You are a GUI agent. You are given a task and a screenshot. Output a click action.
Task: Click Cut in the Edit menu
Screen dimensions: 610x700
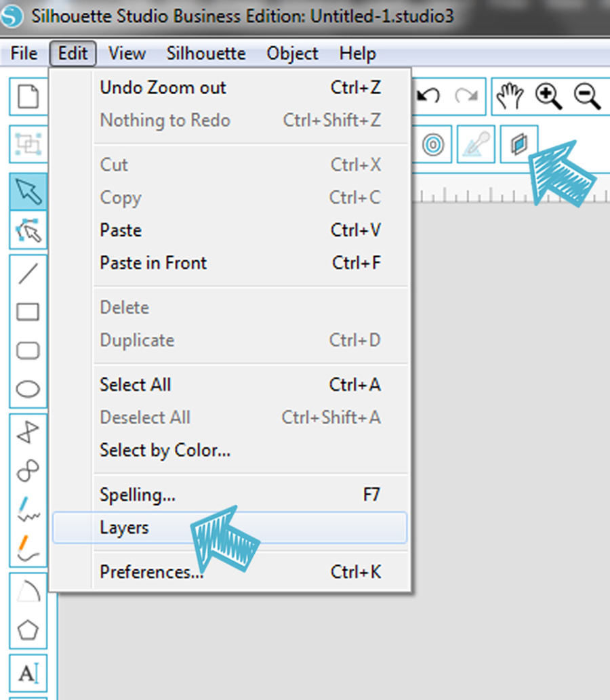click(x=230, y=165)
